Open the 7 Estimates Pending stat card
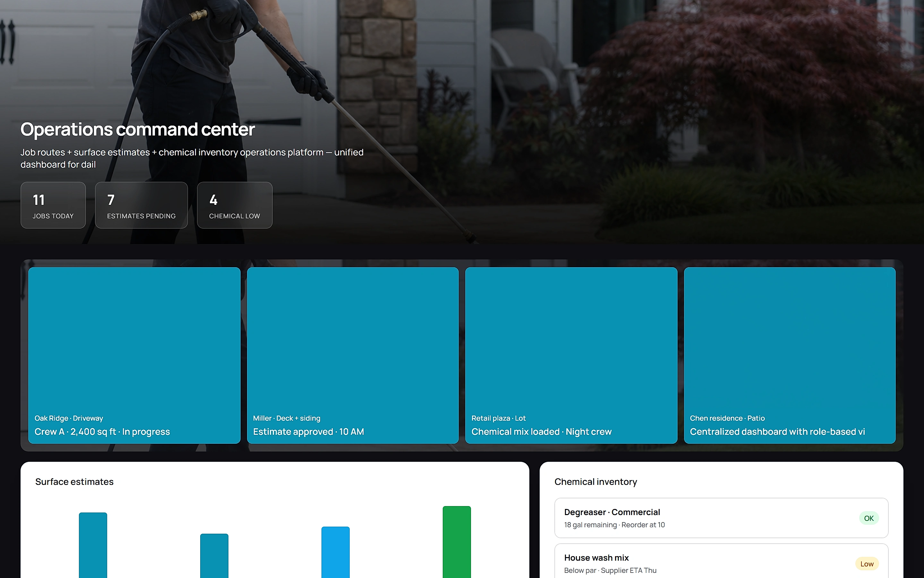The image size is (924, 578). [141, 205]
